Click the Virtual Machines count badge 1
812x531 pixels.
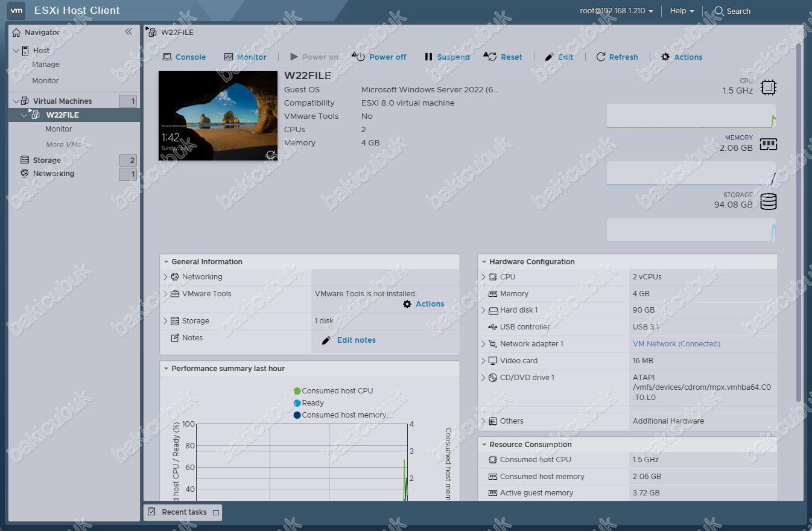point(128,101)
